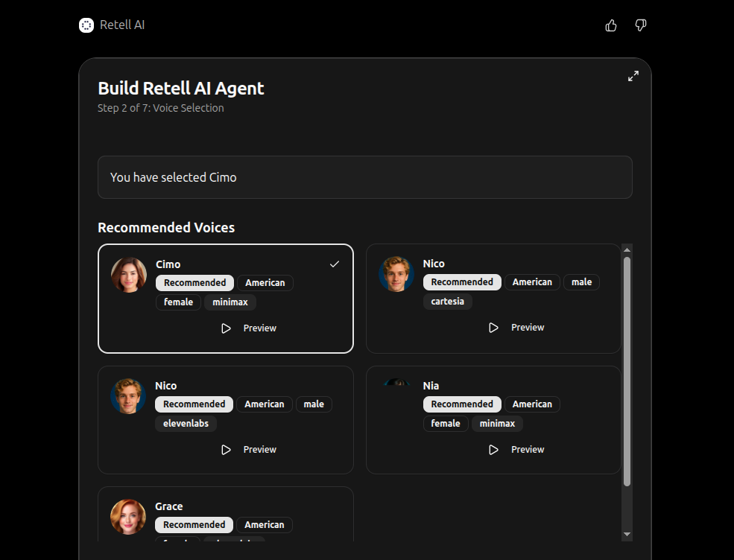Screen dimensions: 734x560
Task: Click the Nico cartesia avatar photo
Action: tap(396, 274)
